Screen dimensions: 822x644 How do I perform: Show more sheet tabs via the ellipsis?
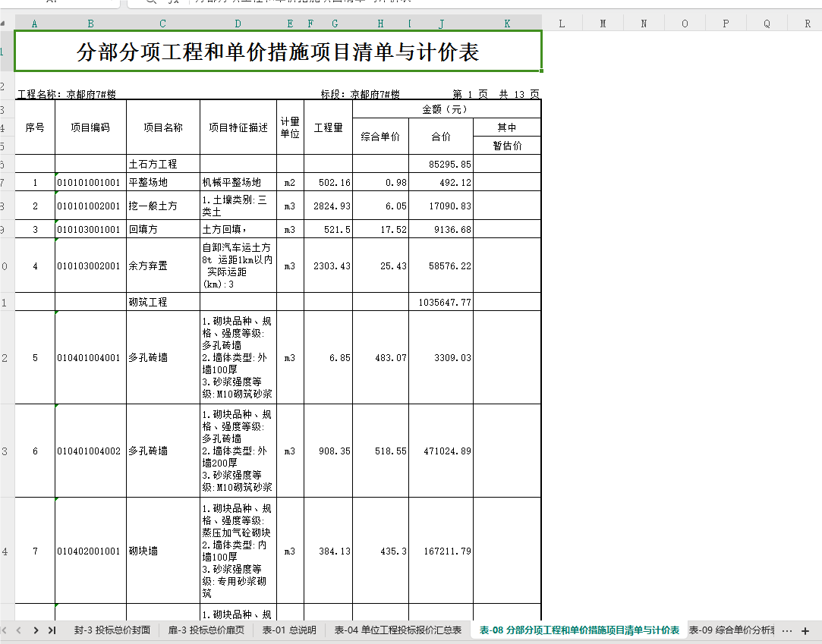click(786, 631)
